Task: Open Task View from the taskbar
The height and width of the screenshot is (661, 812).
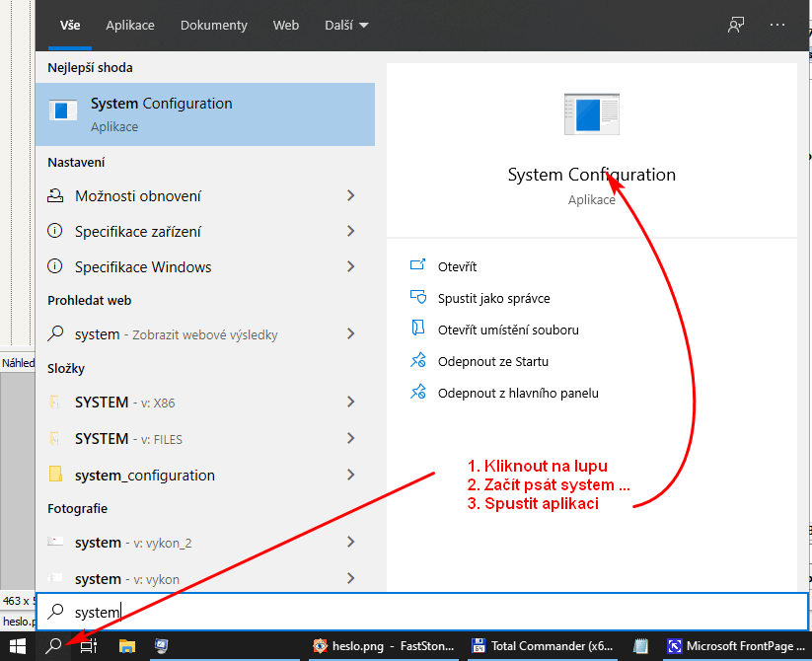Action: [89, 646]
